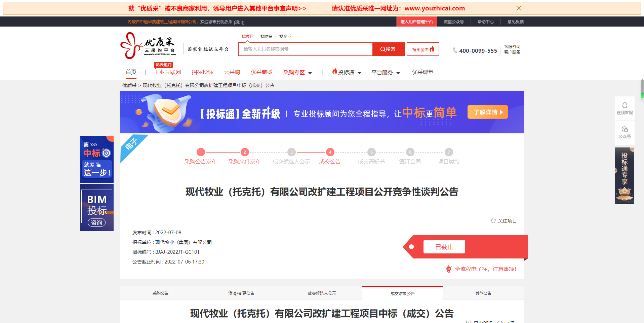Click the 彩云追月 red badge
The height and width of the screenshot is (323, 644).
(x=164, y=65)
